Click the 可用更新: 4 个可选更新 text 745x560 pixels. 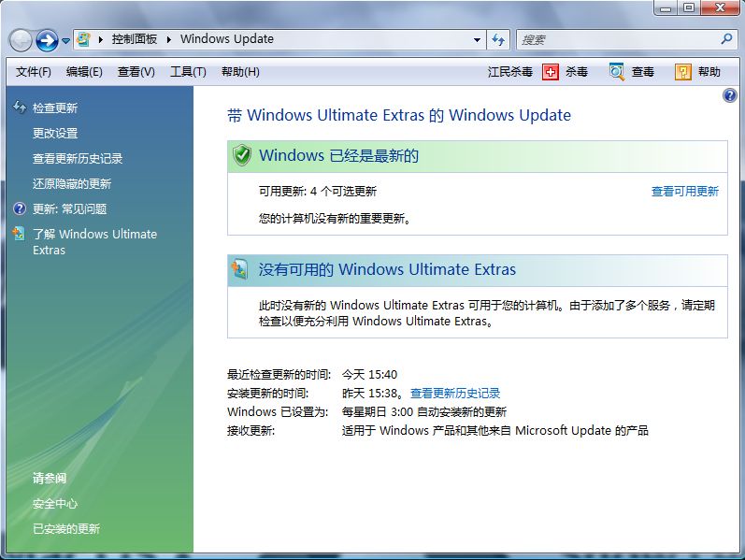pos(318,191)
